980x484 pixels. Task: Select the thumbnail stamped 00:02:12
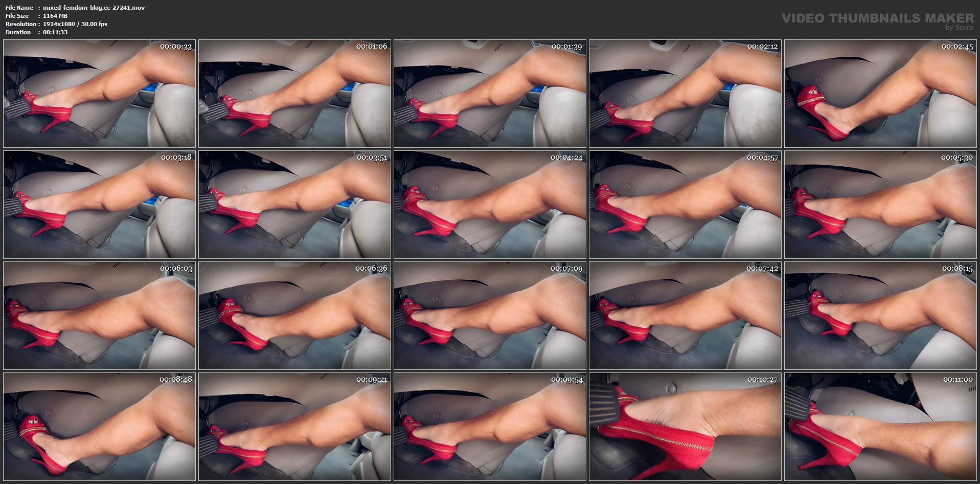pos(686,94)
